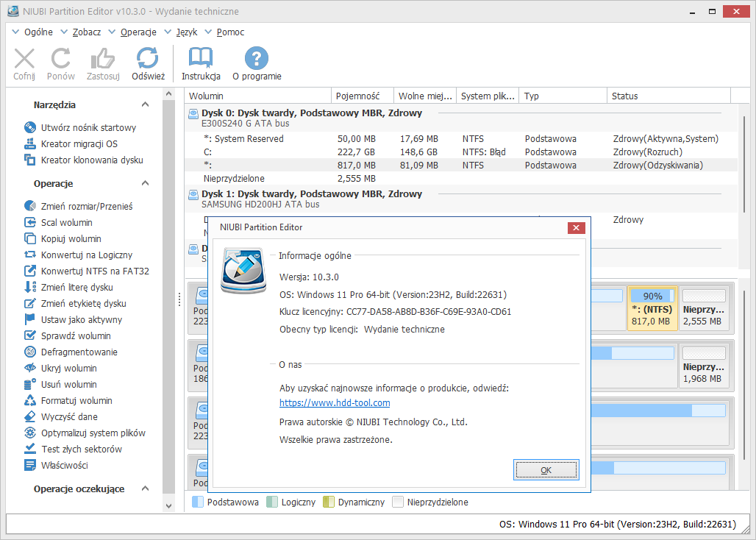Select the Dysk 1 header row

point(461,199)
